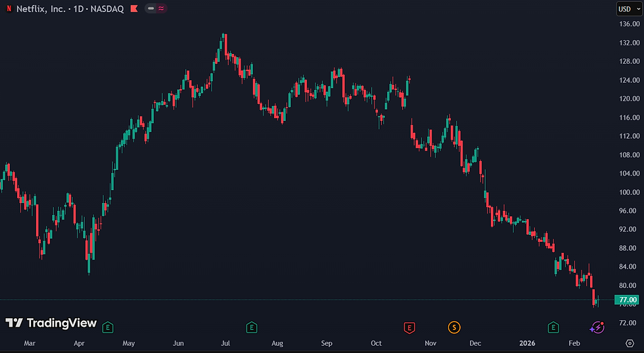Image resolution: width=644 pixels, height=353 pixels.
Task: Click the 124.00 price scale label
Action: tap(630, 80)
